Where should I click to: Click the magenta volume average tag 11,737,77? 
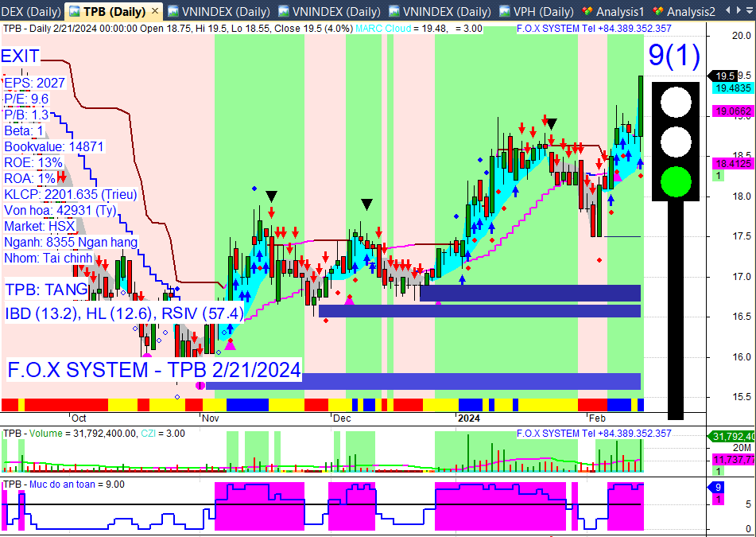733,461
